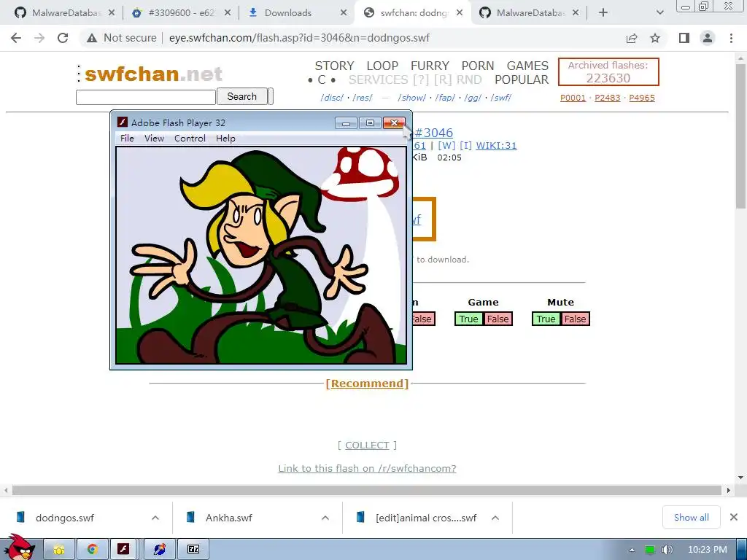Open the Flash Player Control menu
The width and height of the screenshot is (747, 560).
(x=190, y=138)
